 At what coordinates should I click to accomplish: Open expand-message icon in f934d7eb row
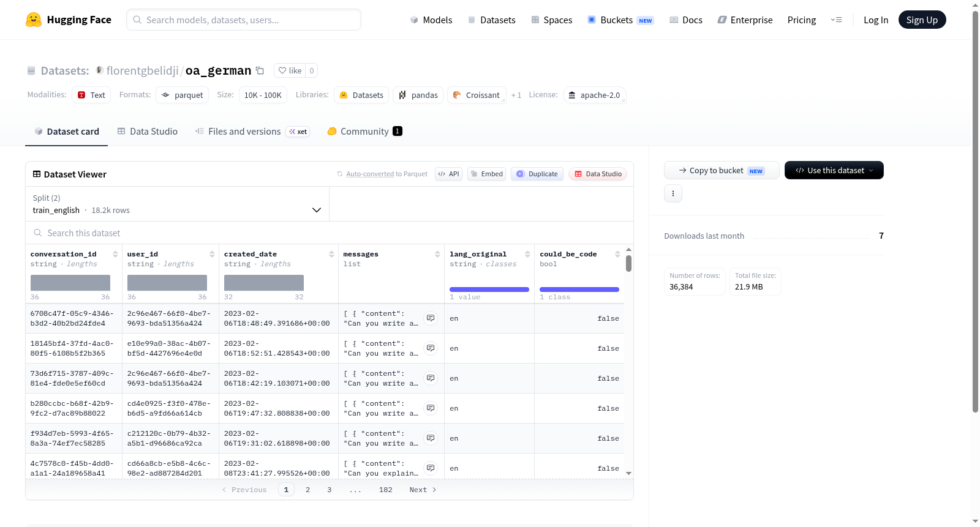tap(431, 438)
